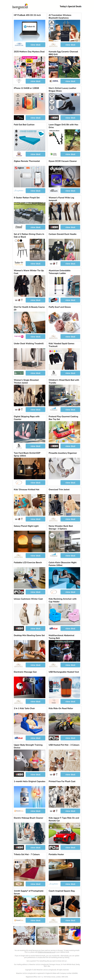Click the BERO logo under Oxford Brogue Shoes

click(54, 118)
